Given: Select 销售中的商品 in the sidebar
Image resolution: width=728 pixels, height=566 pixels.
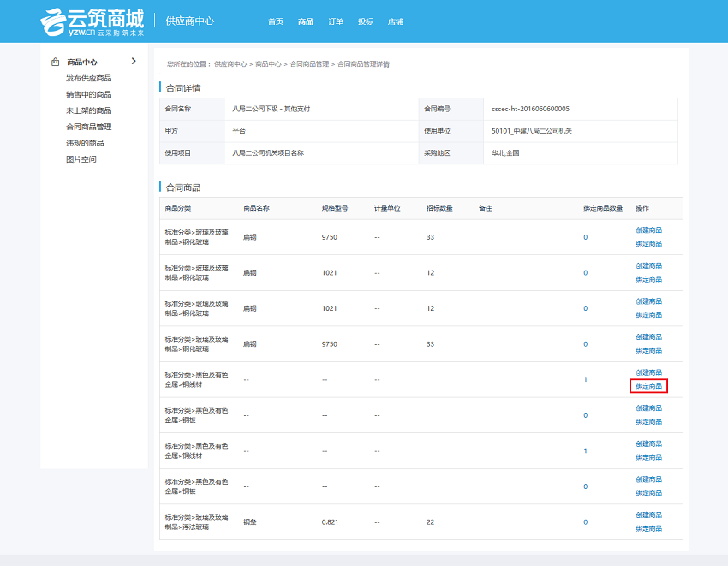Looking at the screenshot, I should 88,94.
